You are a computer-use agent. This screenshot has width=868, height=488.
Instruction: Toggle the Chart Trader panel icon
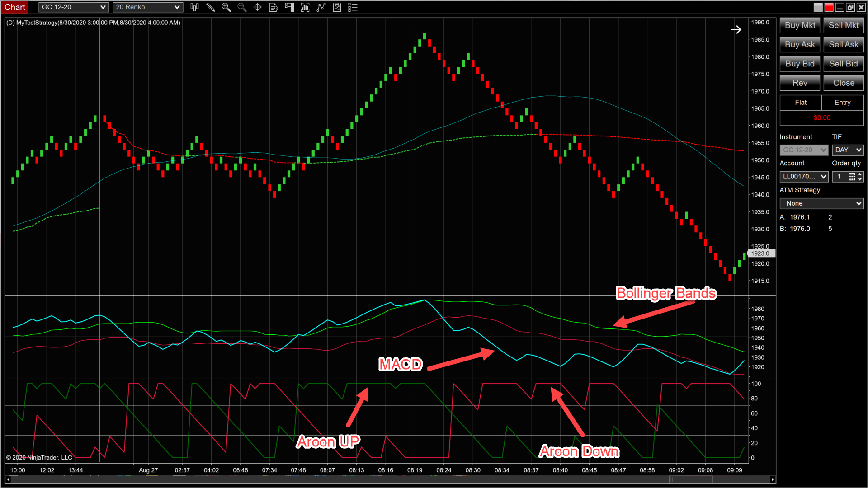click(289, 7)
